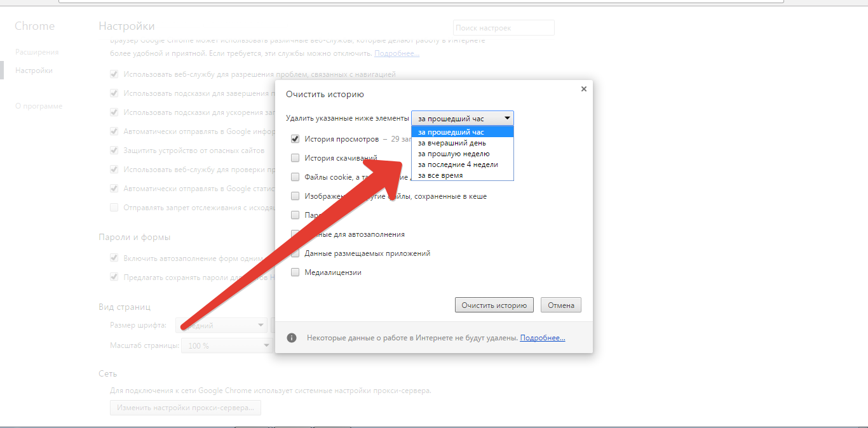This screenshot has width=868, height=428.
Task: Go to О программе sidebar item
Action: click(x=39, y=106)
